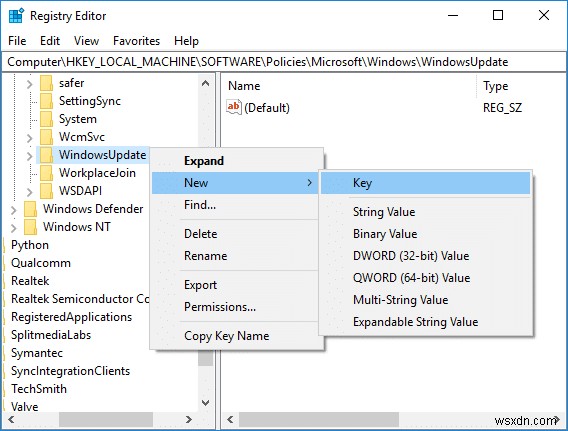This screenshot has width=568, height=431.
Task: Click the WorkplaceJoin folder icon
Action: [x=46, y=173]
